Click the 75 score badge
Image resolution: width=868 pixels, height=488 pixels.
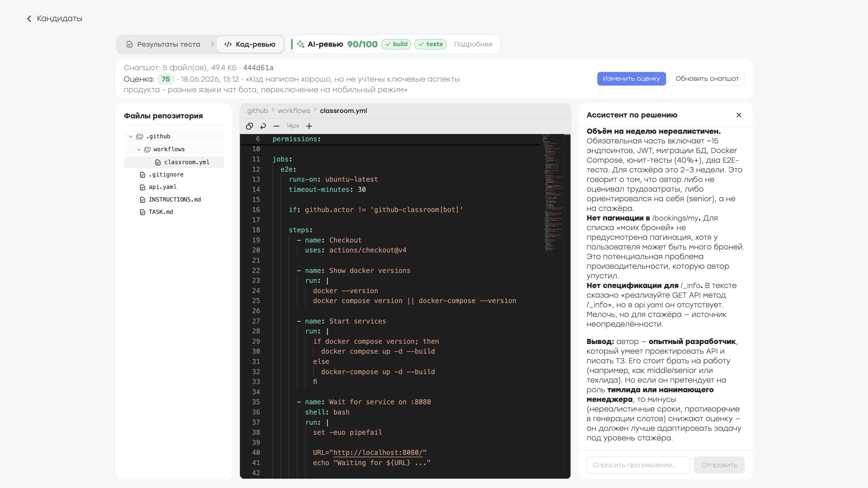tap(165, 79)
